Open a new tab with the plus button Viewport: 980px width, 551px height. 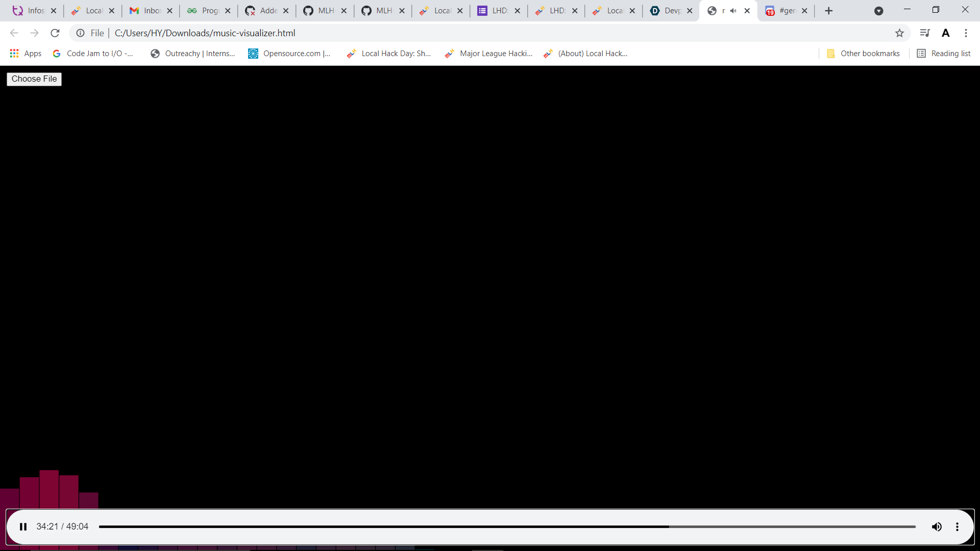click(828, 10)
